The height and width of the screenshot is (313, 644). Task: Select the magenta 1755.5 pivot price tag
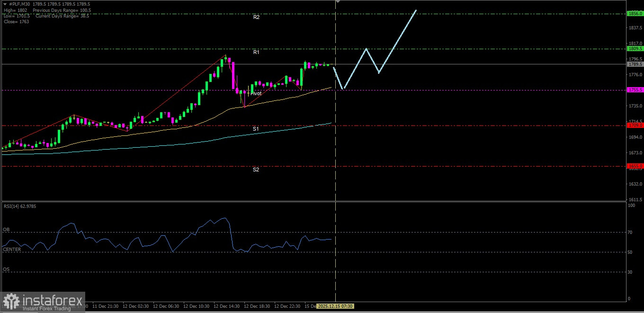pos(635,89)
